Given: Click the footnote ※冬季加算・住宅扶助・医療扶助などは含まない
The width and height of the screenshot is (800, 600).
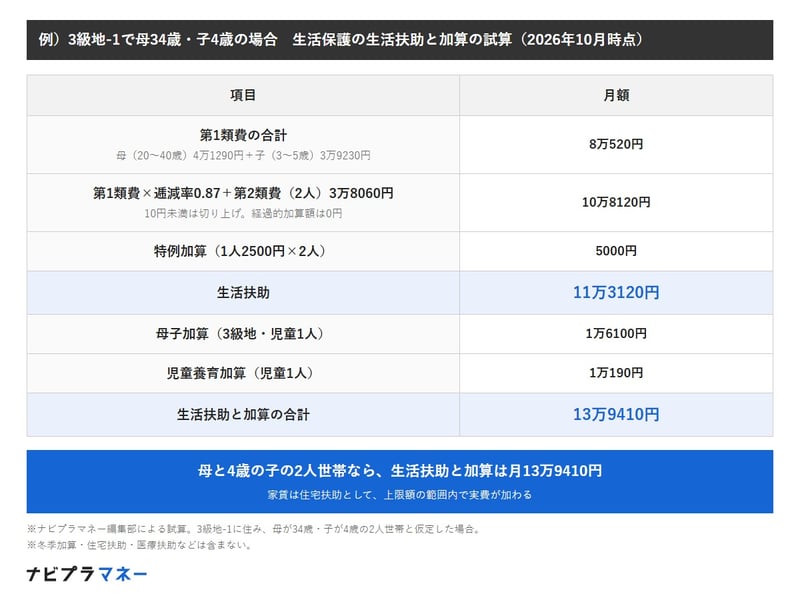Looking at the screenshot, I should tap(140, 545).
